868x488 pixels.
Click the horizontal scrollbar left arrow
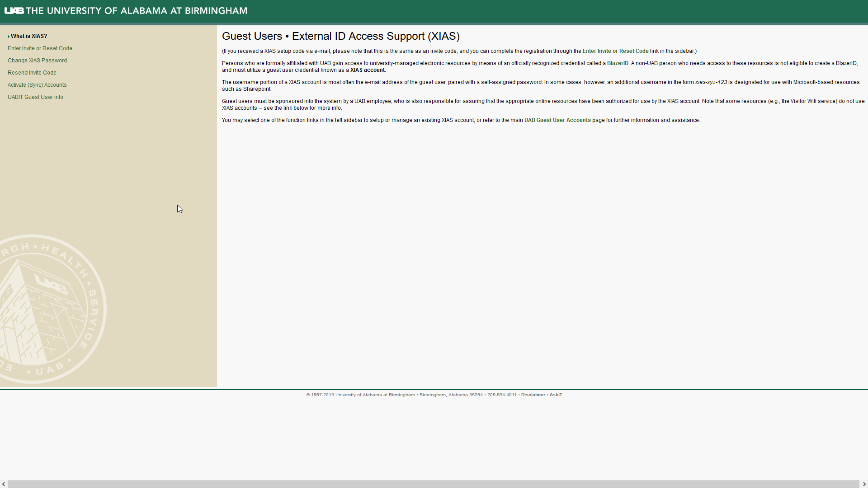[x=4, y=484]
